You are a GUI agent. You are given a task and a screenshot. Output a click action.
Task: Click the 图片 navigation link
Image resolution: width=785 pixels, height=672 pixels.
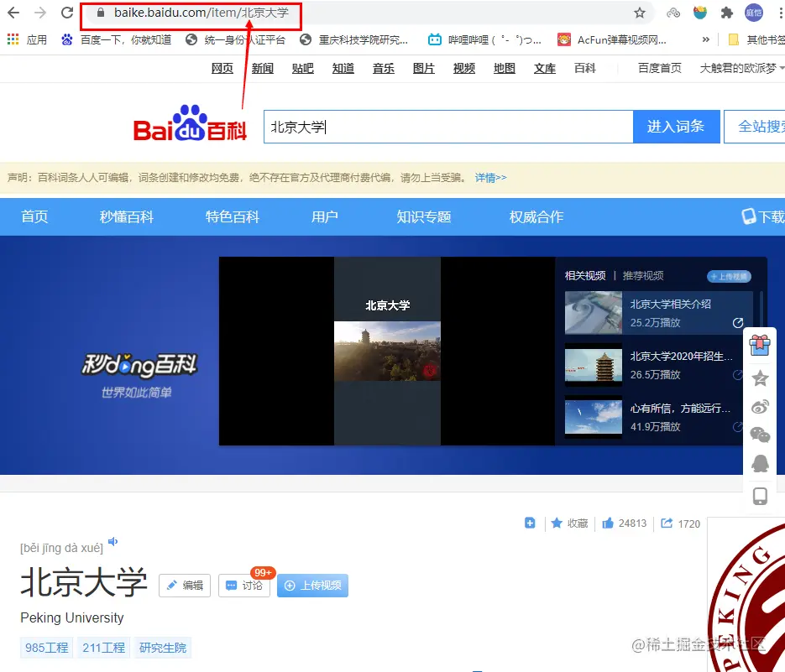(423, 68)
